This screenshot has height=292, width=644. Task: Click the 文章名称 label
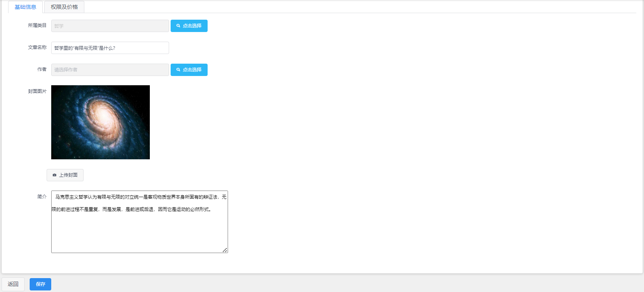click(x=37, y=47)
